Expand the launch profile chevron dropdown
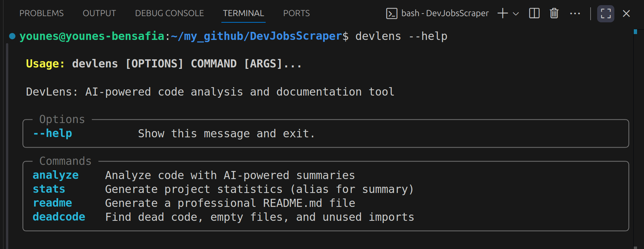 (x=516, y=14)
